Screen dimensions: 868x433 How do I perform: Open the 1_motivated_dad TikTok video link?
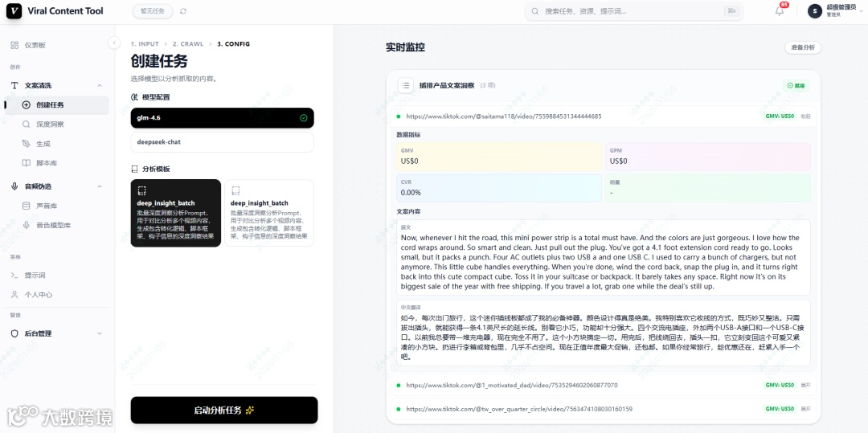(x=511, y=385)
